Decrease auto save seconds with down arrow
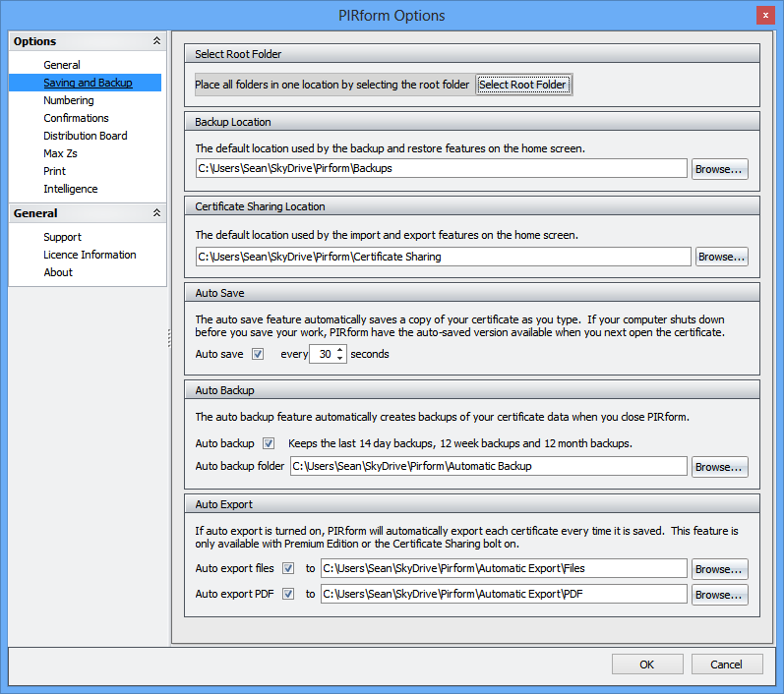This screenshot has width=784, height=694. pyautogui.click(x=340, y=359)
